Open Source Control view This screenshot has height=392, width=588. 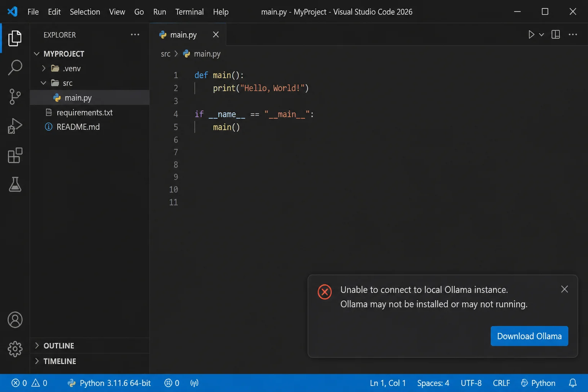[x=15, y=96]
